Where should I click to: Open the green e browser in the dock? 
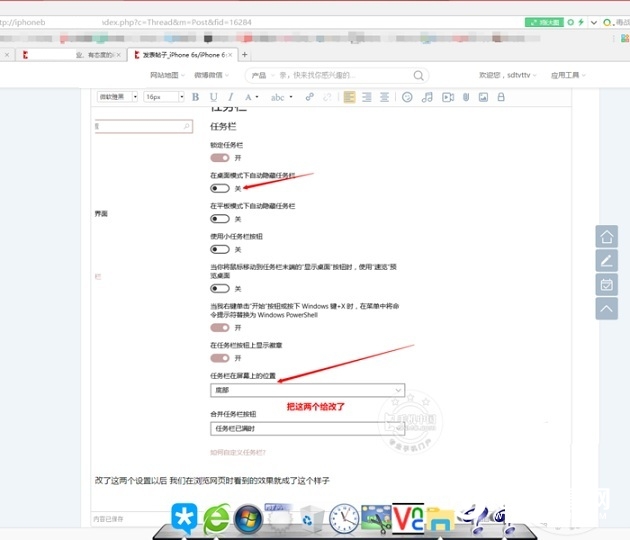pyautogui.click(x=216, y=519)
